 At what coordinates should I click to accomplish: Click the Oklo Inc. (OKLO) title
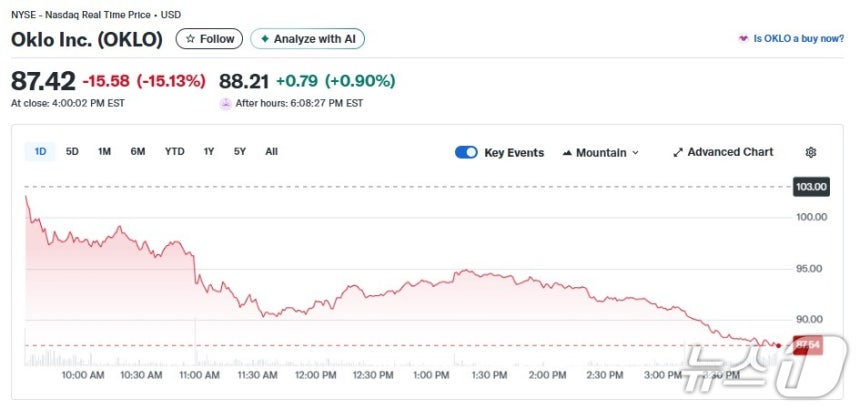coord(87,39)
